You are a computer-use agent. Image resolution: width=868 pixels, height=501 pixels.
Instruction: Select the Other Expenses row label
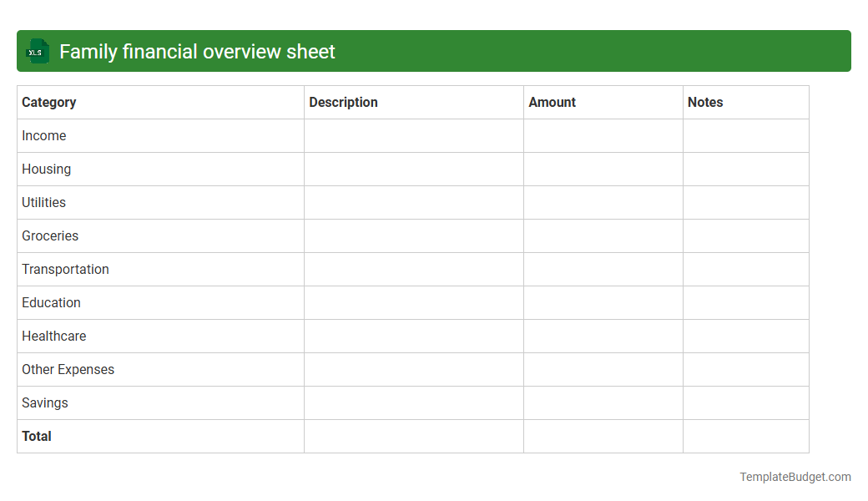pyautogui.click(x=68, y=369)
